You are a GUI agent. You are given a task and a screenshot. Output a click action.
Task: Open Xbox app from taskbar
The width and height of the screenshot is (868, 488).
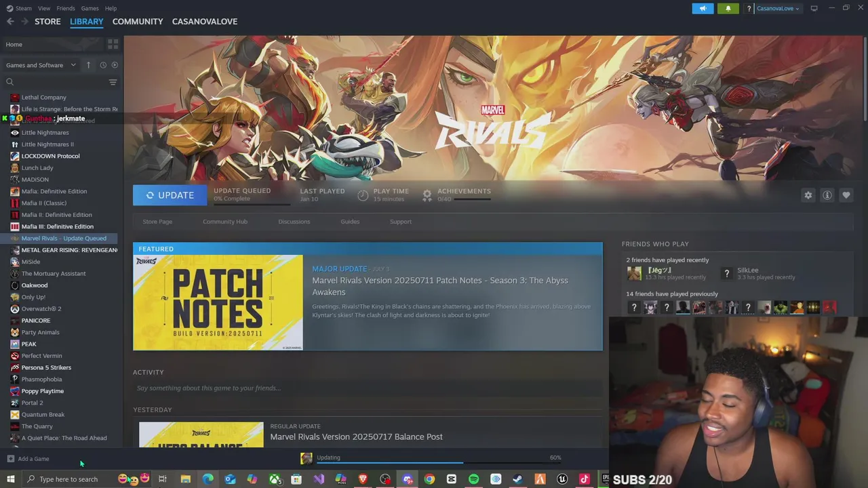point(275,479)
